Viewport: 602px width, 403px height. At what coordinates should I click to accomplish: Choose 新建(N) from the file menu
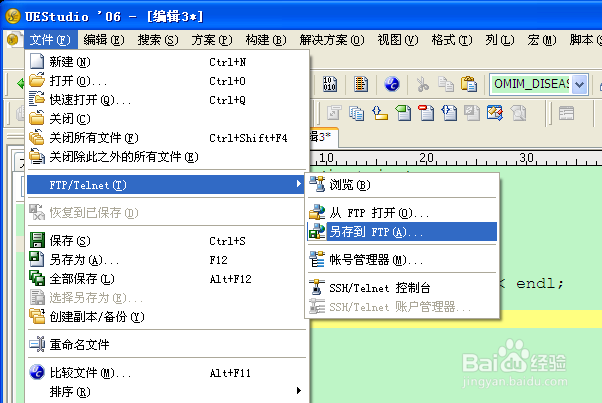tap(165, 61)
